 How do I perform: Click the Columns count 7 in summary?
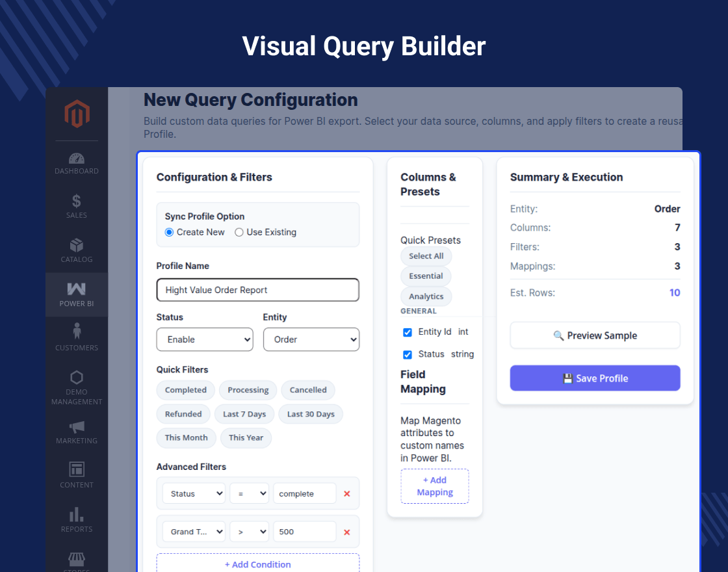click(677, 227)
